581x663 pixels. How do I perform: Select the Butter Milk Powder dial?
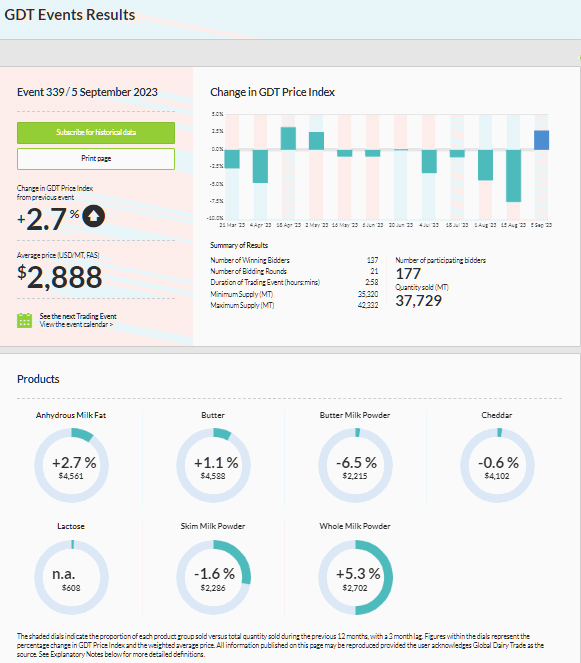355,465
